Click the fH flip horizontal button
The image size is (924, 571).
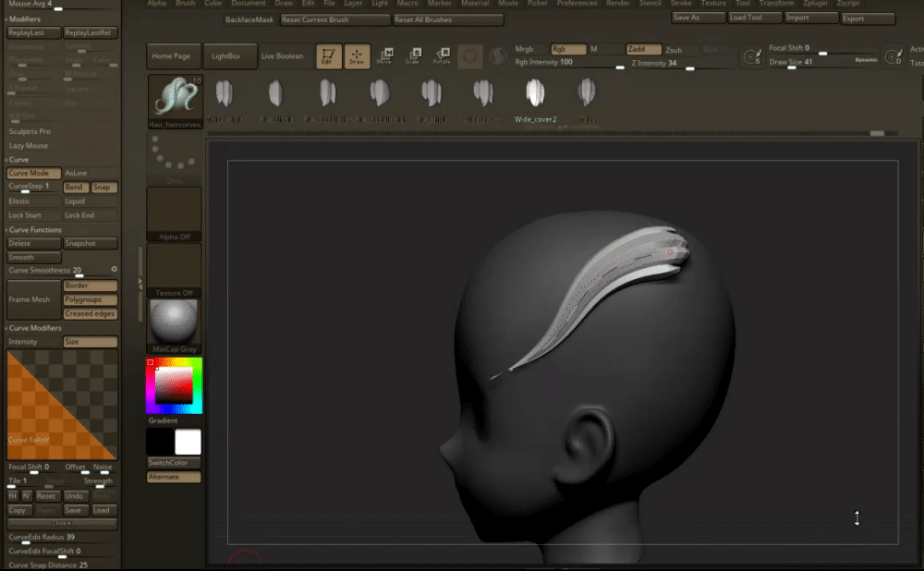pos(12,496)
